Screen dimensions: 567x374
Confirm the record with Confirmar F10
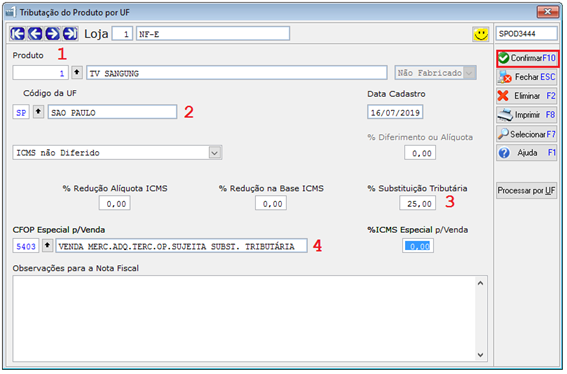click(528, 58)
